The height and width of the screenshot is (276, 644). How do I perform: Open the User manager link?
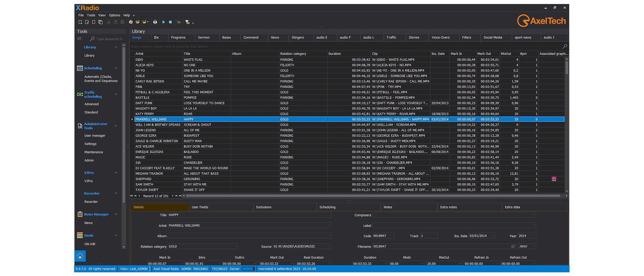tap(95, 136)
